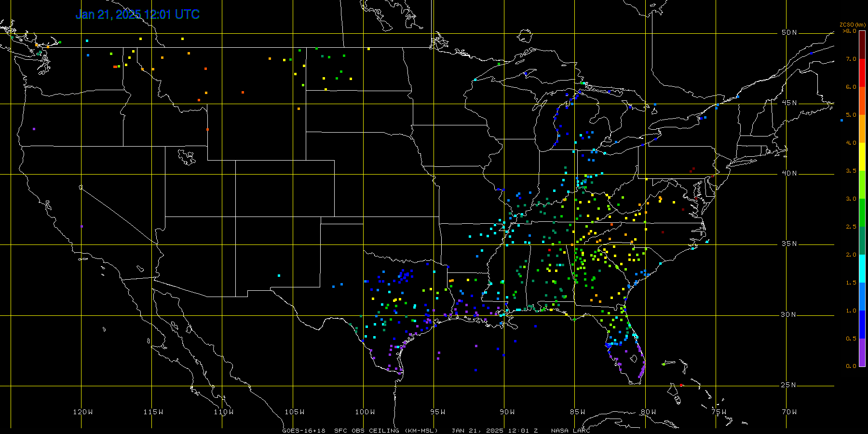Click the teal swatch between 2.5 and 2.0
Viewport: 868px width, 434px height.
pyautogui.click(x=862, y=241)
